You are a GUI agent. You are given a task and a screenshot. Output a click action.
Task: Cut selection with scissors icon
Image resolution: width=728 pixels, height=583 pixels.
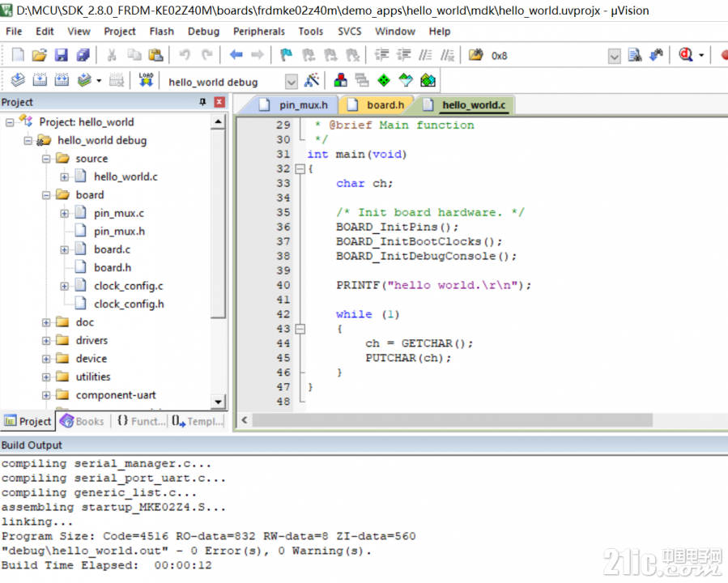[x=112, y=55]
